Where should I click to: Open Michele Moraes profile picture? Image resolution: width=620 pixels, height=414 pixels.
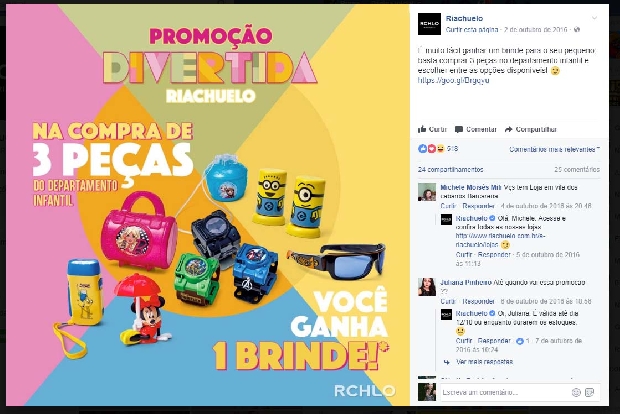[427, 192]
